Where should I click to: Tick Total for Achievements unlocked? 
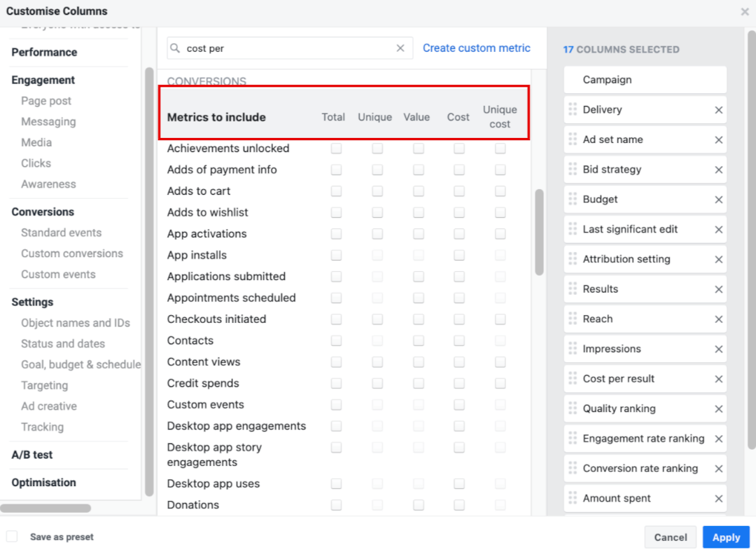tap(336, 148)
